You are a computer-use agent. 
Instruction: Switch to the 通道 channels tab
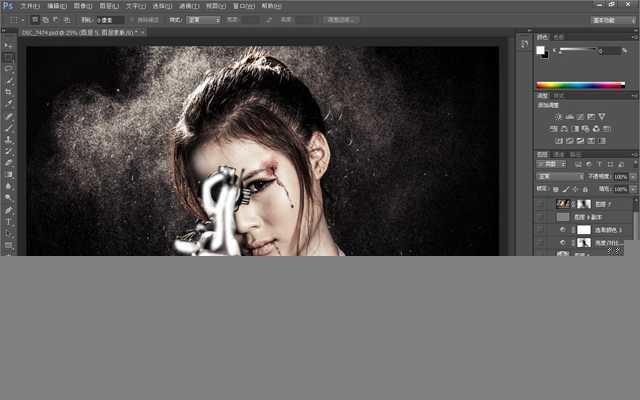point(559,155)
